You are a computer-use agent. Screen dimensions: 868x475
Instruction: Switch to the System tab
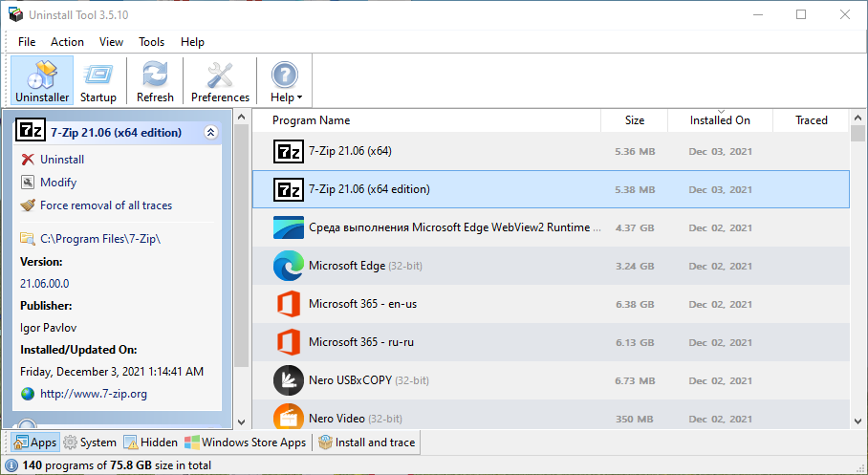pyautogui.click(x=90, y=443)
